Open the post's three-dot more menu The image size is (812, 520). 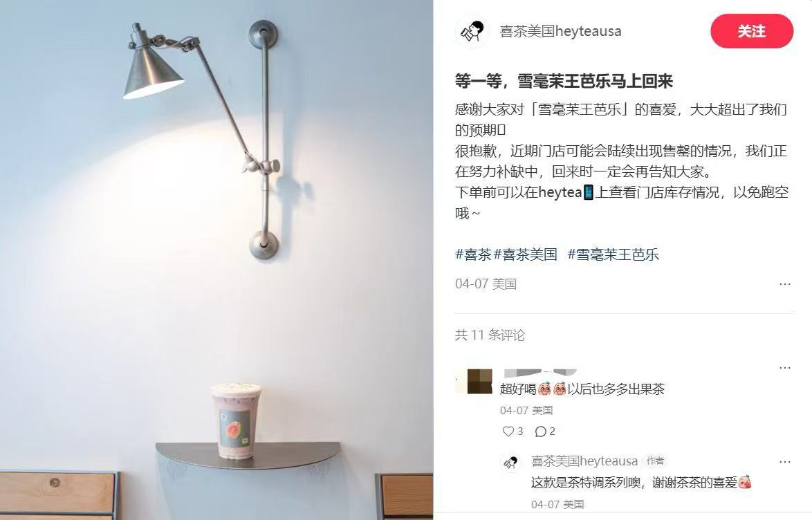(784, 284)
